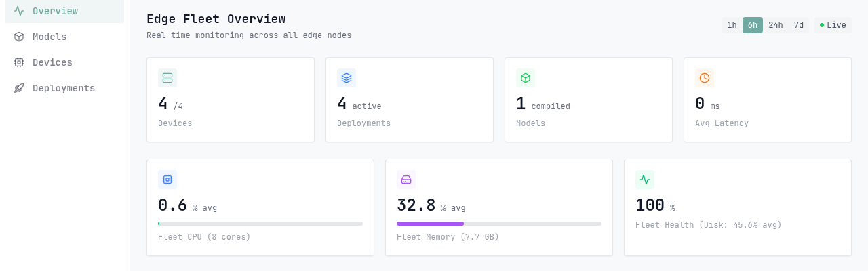Click the 'Fleet CPU (8 cores)' label
This screenshot has width=868, height=271.
coord(204,237)
